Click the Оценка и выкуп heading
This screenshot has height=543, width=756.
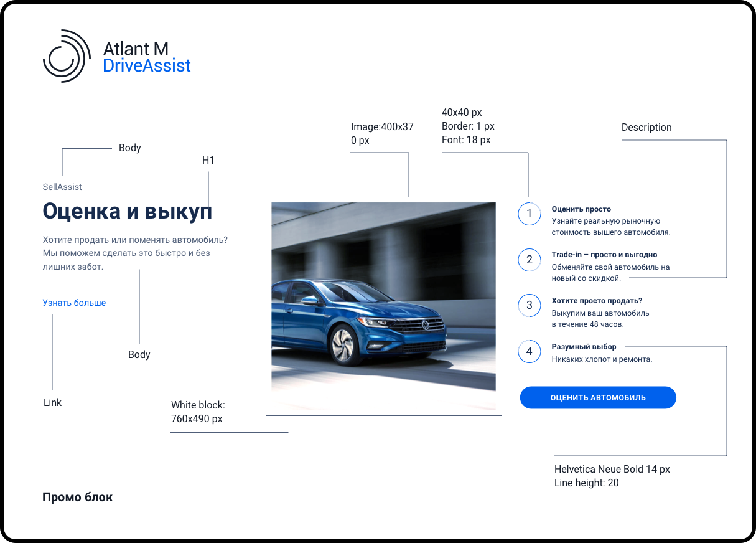(x=127, y=211)
